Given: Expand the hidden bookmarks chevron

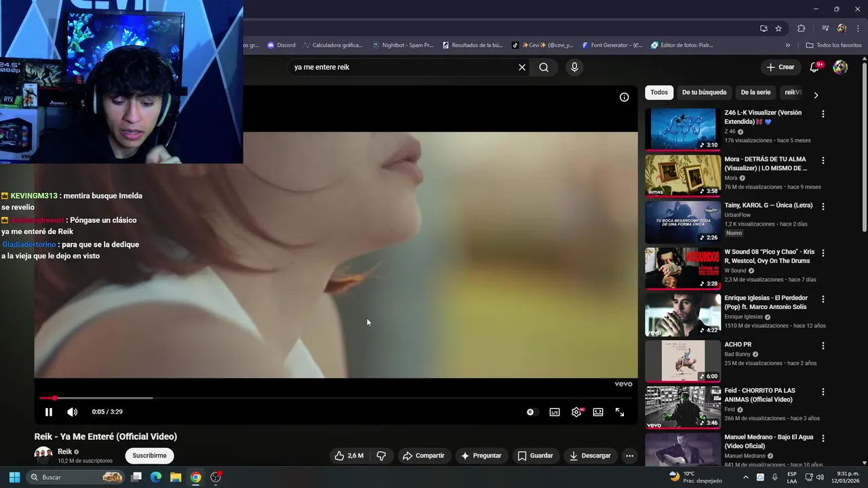Looking at the screenshot, I should [x=787, y=45].
